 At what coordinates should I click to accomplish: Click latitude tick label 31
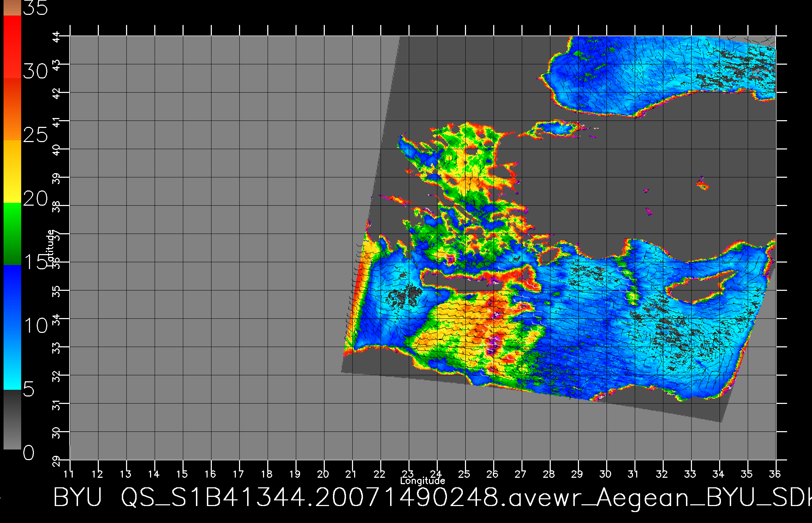[x=56, y=405]
